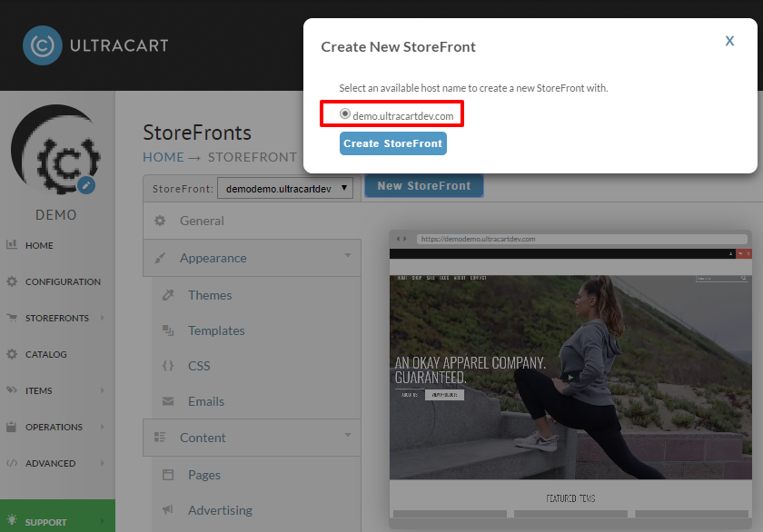Collapse the Appearance section arrow

click(348, 255)
